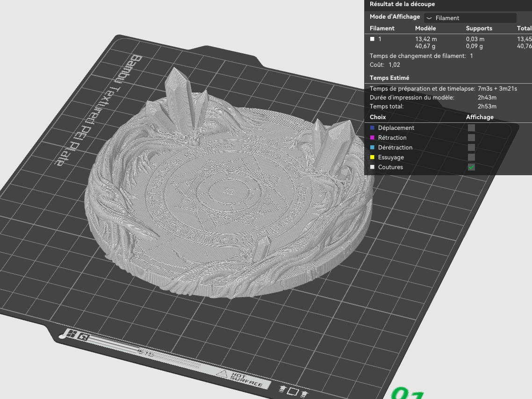The width and height of the screenshot is (532, 399).
Task: Click the 'Déplacement' legend label
Action: coord(396,128)
